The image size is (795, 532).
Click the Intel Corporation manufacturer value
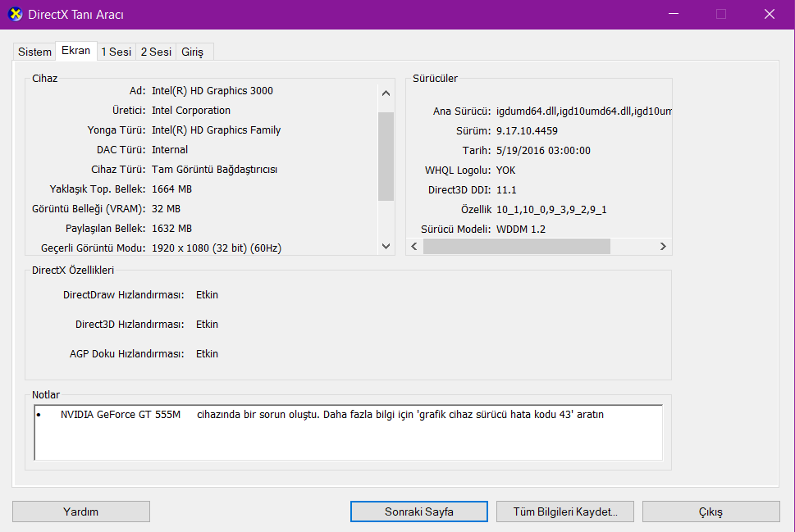pyautogui.click(x=191, y=111)
